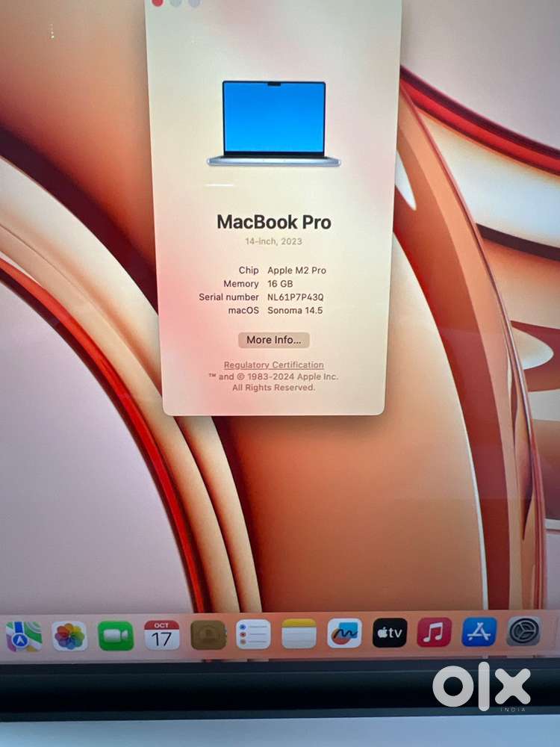Open Maps from the dock
This screenshot has height=747, width=560.
pos(24,636)
